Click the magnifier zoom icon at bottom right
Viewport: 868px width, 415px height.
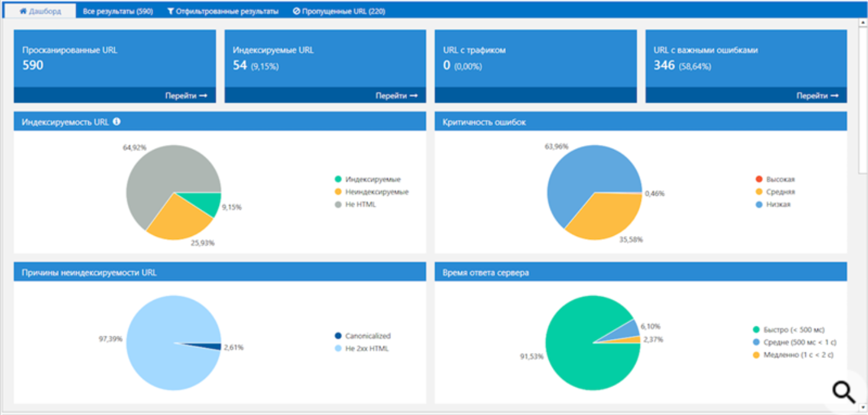[x=843, y=391]
